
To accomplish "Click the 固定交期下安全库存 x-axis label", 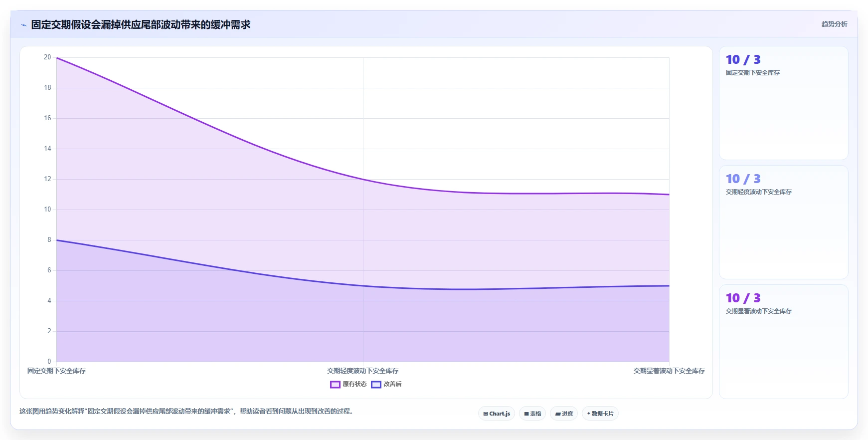I will pyautogui.click(x=56, y=371).
